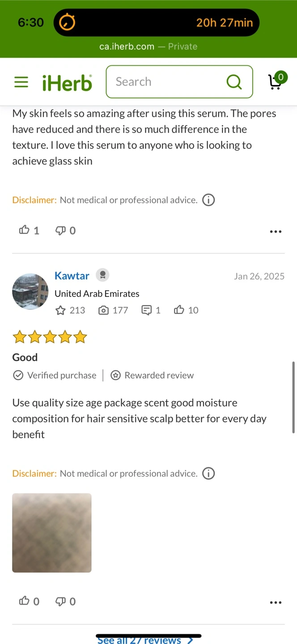This screenshot has height=644, width=297.
Task: Tap the ca.iherb.com address bar
Action: 148,47
